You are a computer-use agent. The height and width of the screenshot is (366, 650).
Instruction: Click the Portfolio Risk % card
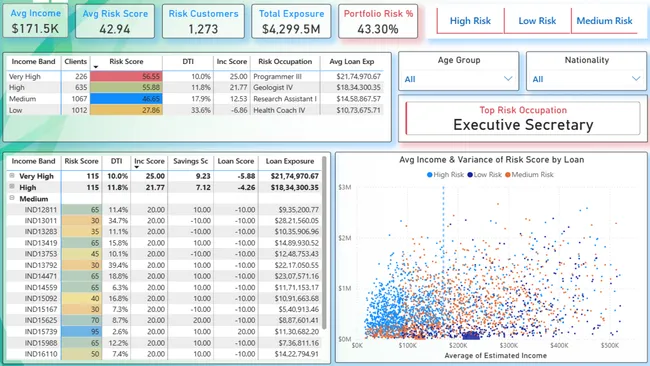[x=378, y=21]
